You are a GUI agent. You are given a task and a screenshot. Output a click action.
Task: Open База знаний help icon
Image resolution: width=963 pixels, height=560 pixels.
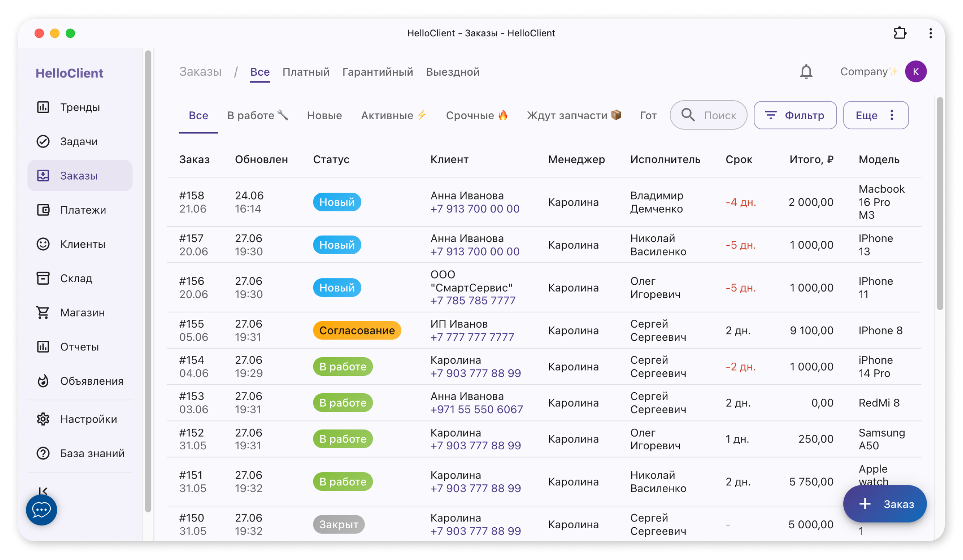[43, 453]
